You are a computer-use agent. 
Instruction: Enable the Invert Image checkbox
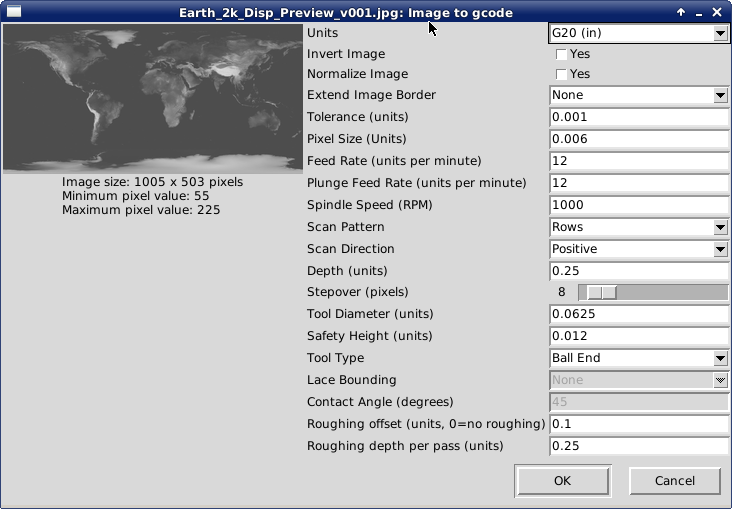tap(561, 54)
